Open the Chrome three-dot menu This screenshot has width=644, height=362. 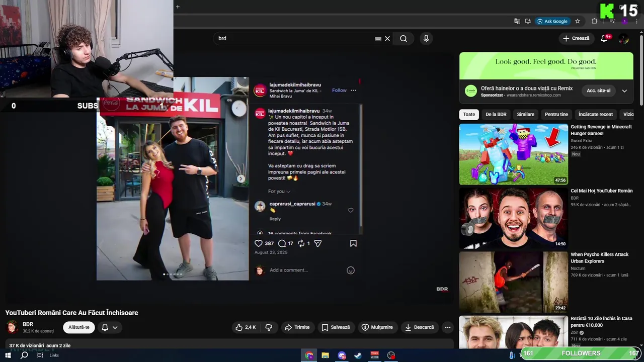637,21
